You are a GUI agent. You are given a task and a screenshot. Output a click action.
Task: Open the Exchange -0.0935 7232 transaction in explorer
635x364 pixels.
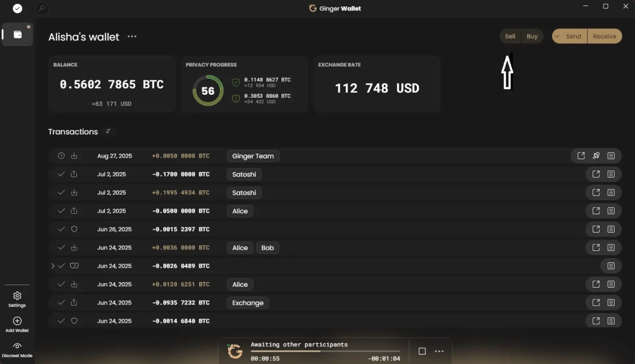coord(596,303)
